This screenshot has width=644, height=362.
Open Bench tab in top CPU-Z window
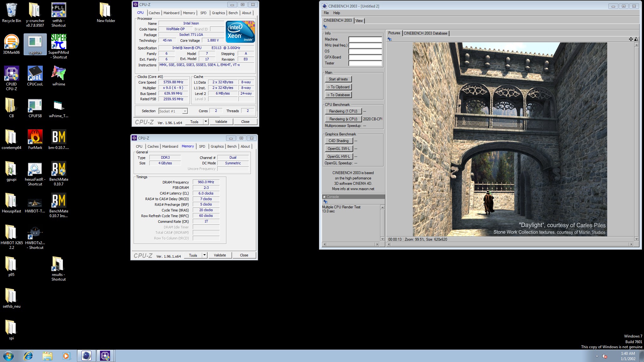233,13
